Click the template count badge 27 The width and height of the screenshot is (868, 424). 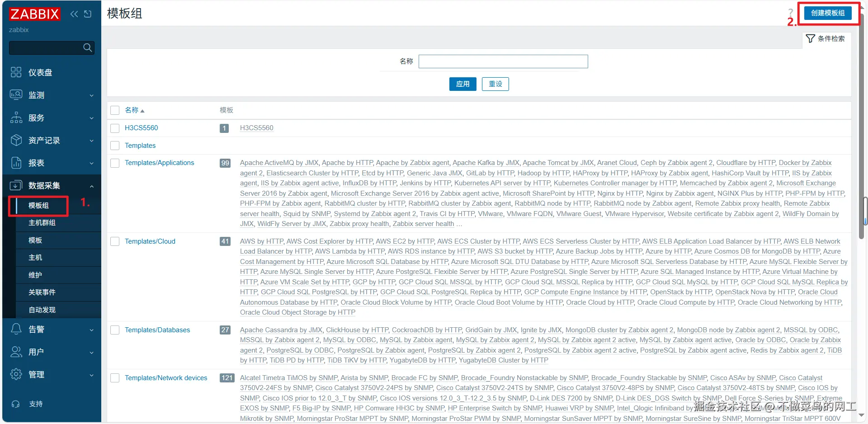click(x=225, y=330)
